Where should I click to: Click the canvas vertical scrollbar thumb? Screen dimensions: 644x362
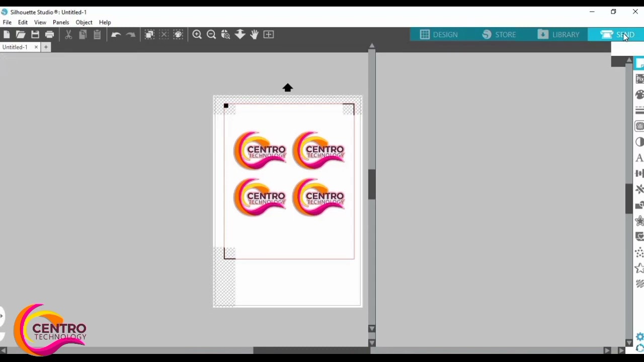pyautogui.click(x=372, y=185)
